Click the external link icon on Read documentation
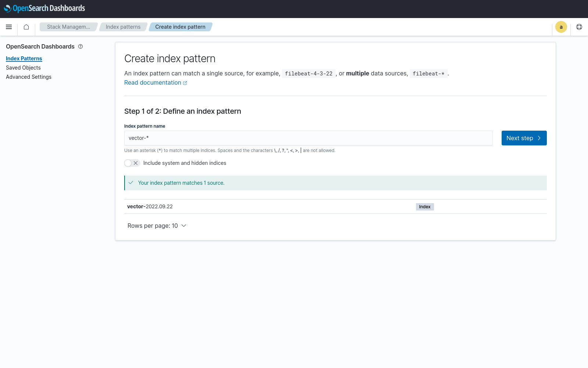588x368 pixels. coord(185,83)
